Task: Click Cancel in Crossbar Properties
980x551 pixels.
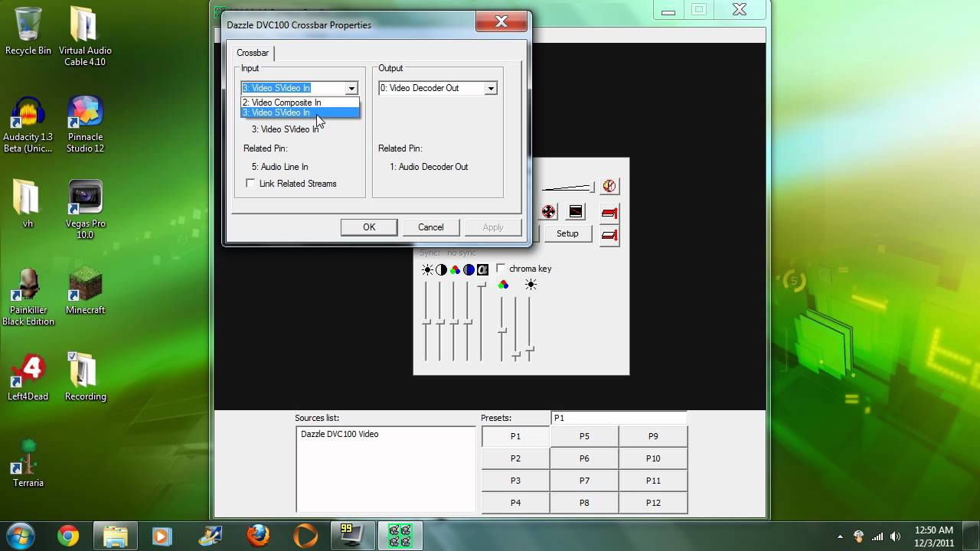Action: 431,227
